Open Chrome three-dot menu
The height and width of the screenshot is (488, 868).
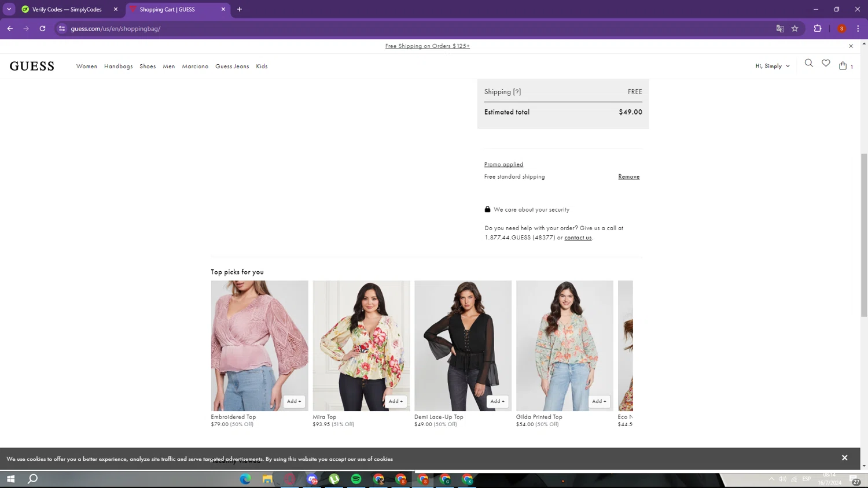coord(858,28)
